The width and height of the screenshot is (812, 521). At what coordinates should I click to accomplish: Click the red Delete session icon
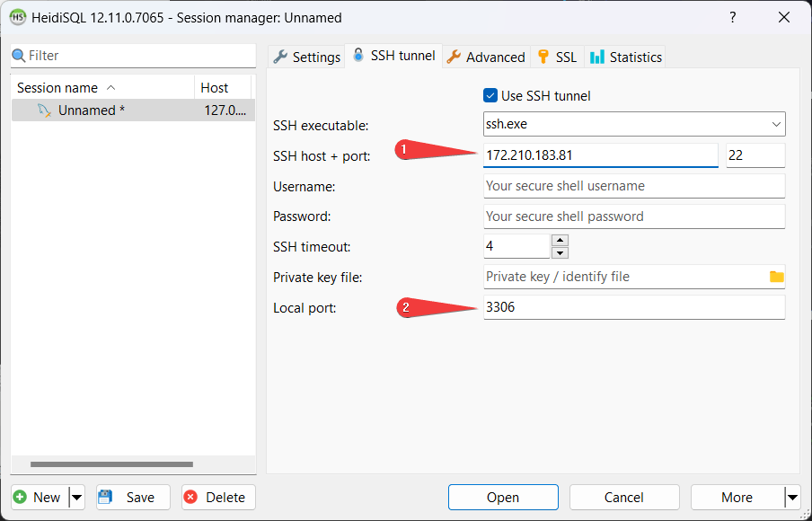click(x=190, y=497)
